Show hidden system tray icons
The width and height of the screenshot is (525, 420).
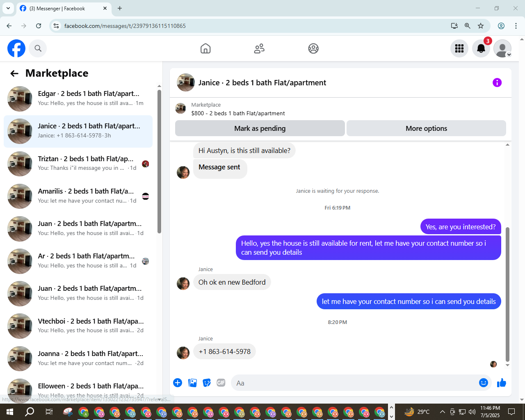pyautogui.click(x=442, y=412)
